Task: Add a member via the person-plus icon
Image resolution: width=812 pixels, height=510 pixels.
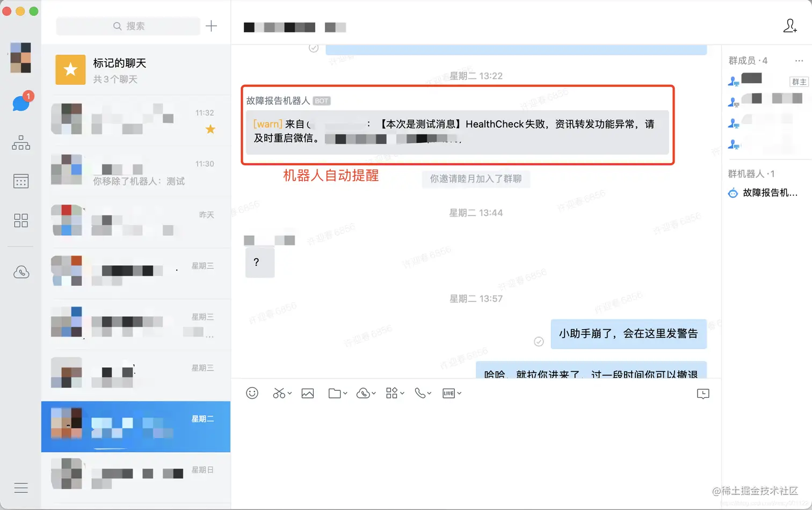Action: pyautogui.click(x=789, y=25)
